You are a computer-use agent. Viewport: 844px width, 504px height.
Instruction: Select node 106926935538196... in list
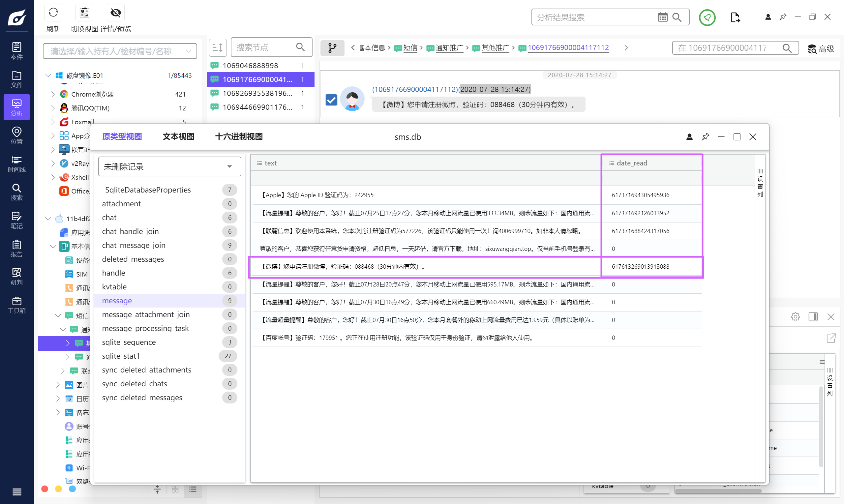pos(260,93)
